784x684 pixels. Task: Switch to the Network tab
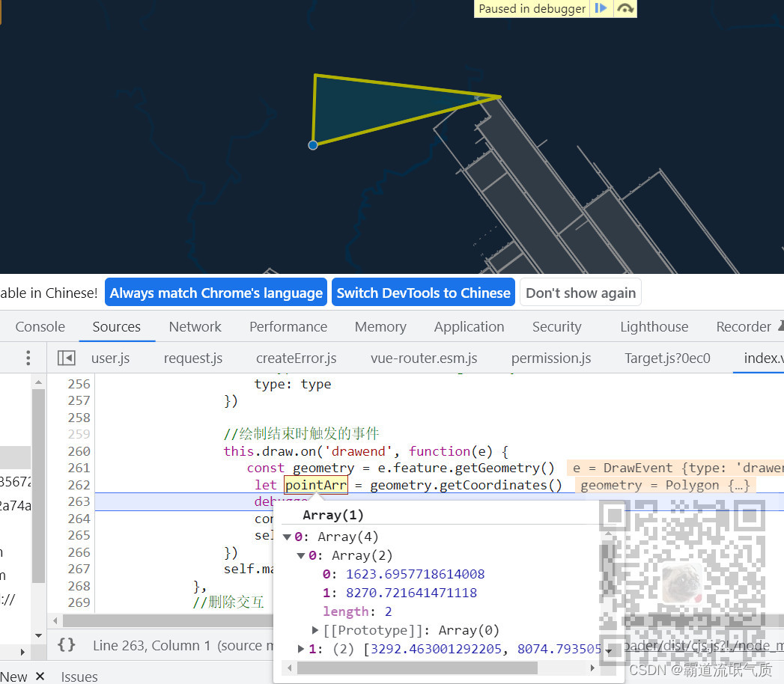195,327
